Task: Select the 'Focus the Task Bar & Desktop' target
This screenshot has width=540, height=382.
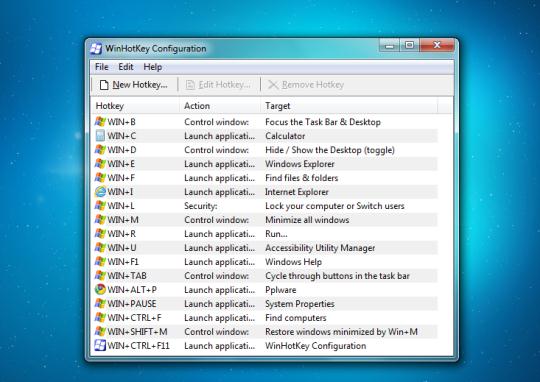Action: tap(323, 122)
